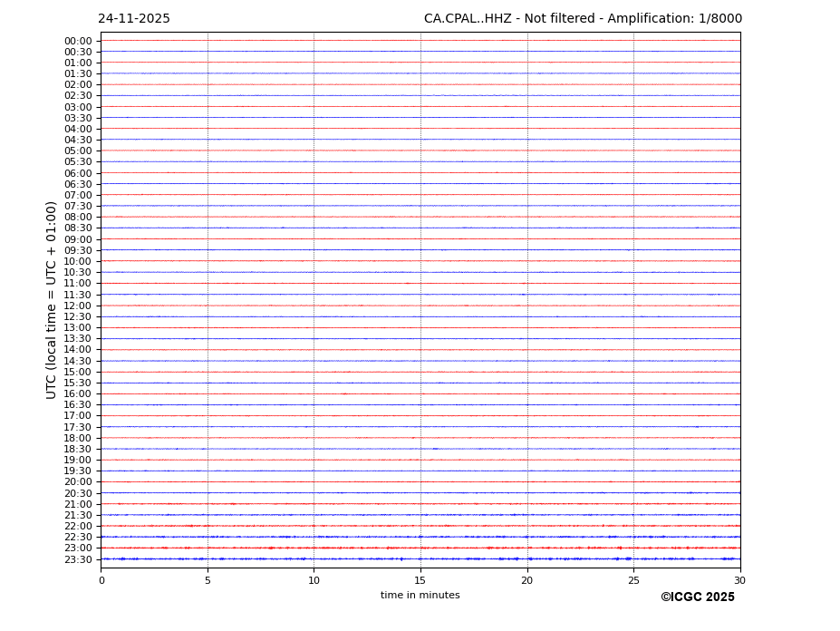Click the 16:00 row label
Viewport: 840px width, 631px height.
point(78,393)
